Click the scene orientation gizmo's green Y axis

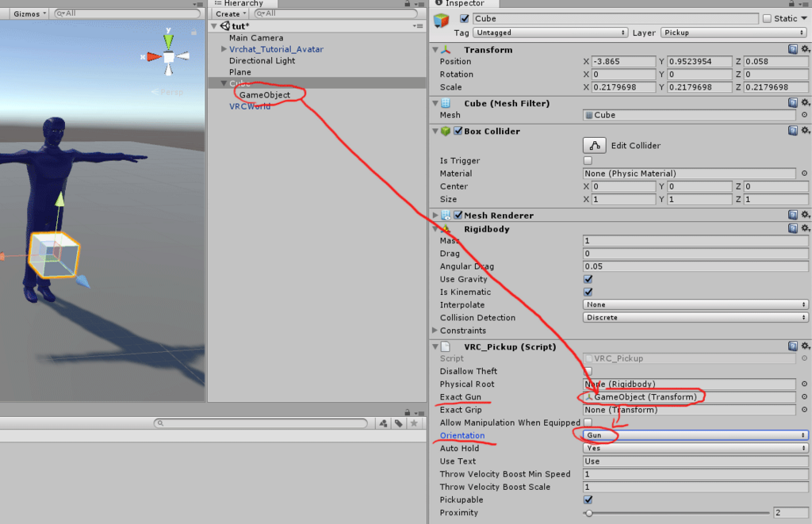pyautogui.click(x=168, y=41)
